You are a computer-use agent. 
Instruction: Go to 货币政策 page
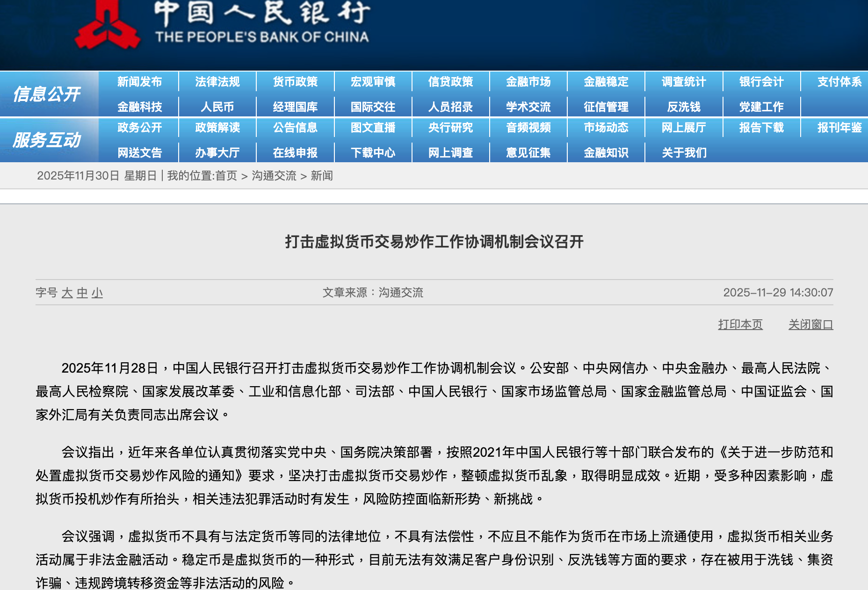295,82
